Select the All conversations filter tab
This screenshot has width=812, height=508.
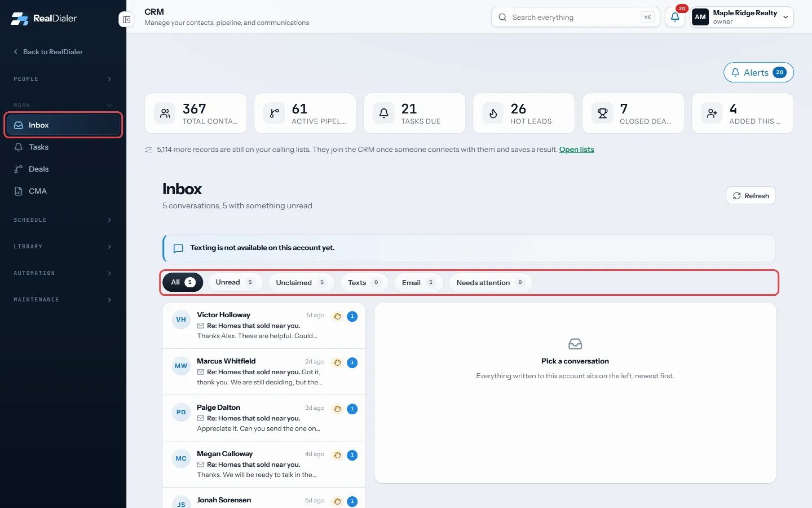tap(183, 282)
